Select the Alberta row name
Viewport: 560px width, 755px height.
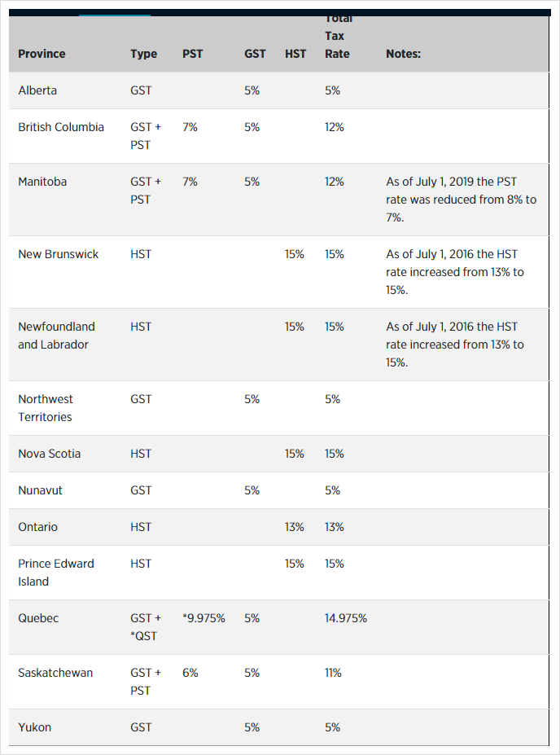pyautogui.click(x=37, y=90)
